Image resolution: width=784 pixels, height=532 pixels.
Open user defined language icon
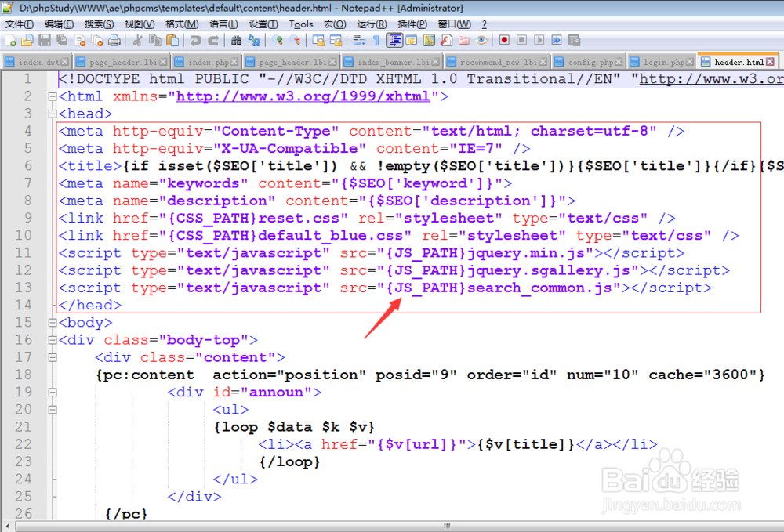pos(412,41)
